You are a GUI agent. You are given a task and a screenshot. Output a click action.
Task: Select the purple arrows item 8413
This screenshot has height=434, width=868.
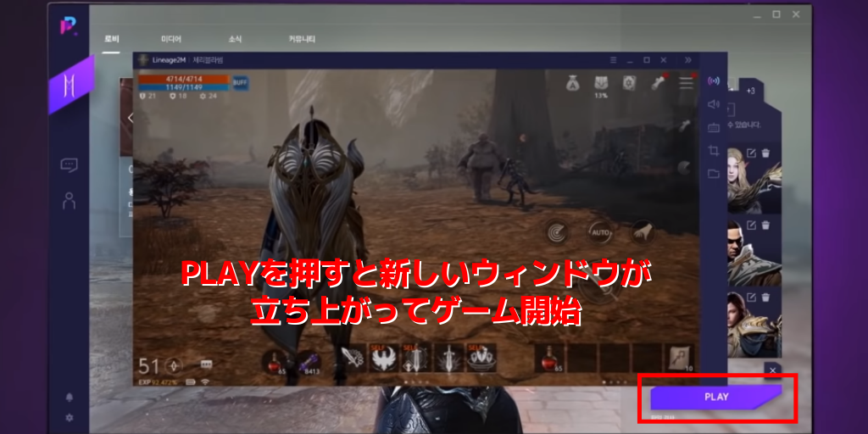[x=308, y=362]
